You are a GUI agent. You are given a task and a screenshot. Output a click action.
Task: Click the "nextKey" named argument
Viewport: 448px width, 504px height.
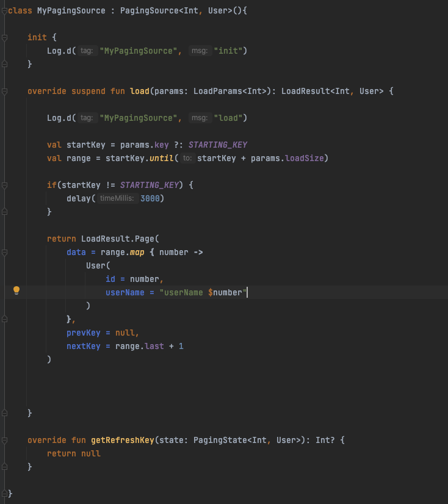click(x=83, y=346)
